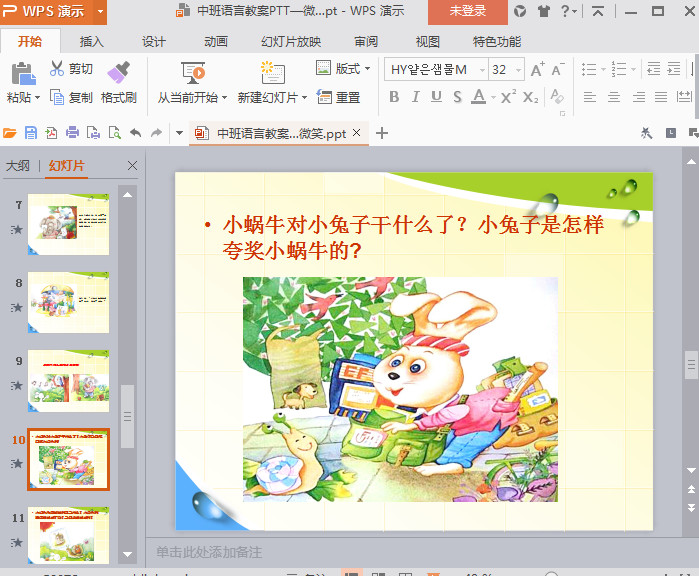Viewport: 699px width, 576px height.
Task: Click notes field 单击此处添加备注
Action: click(414, 552)
